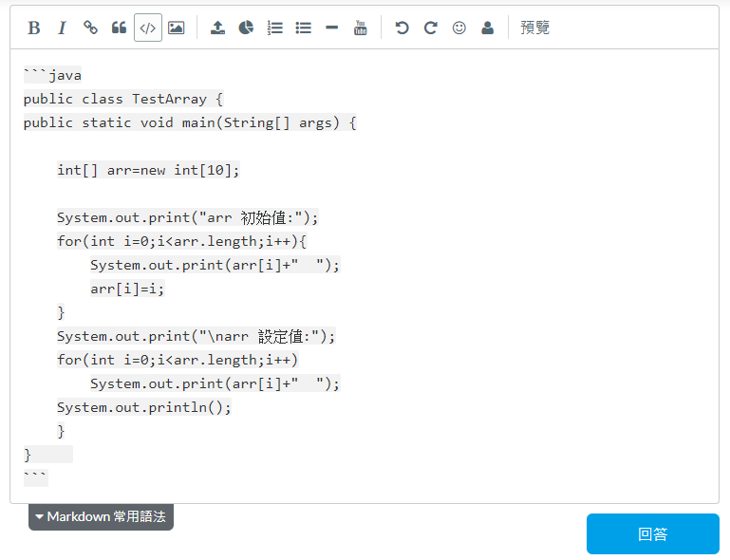Redo the last undone edit

point(430,28)
